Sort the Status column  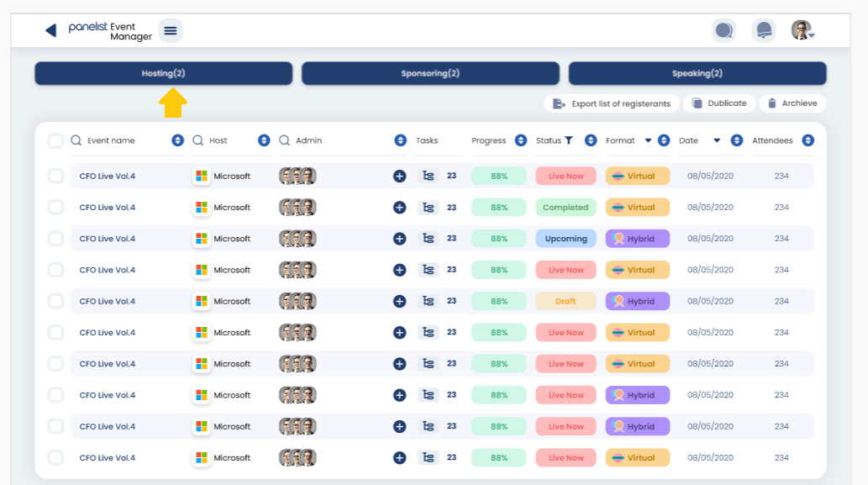click(x=591, y=140)
